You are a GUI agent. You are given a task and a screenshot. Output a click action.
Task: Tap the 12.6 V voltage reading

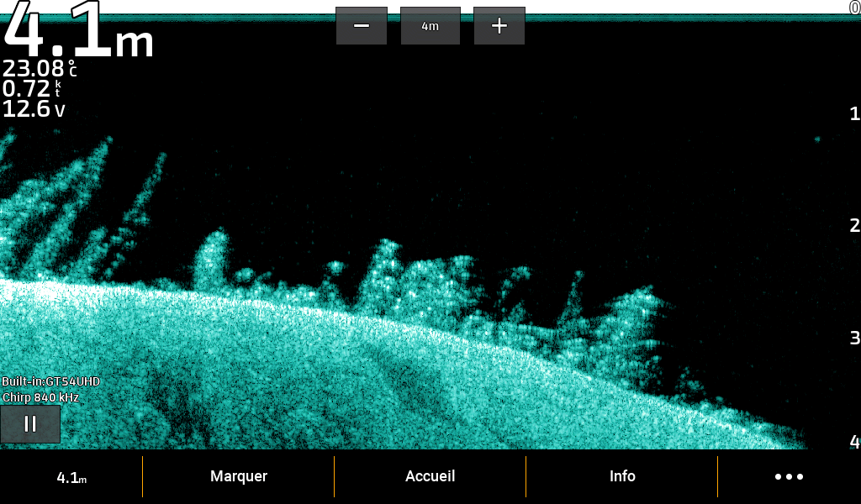pyautogui.click(x=34, y=109)
